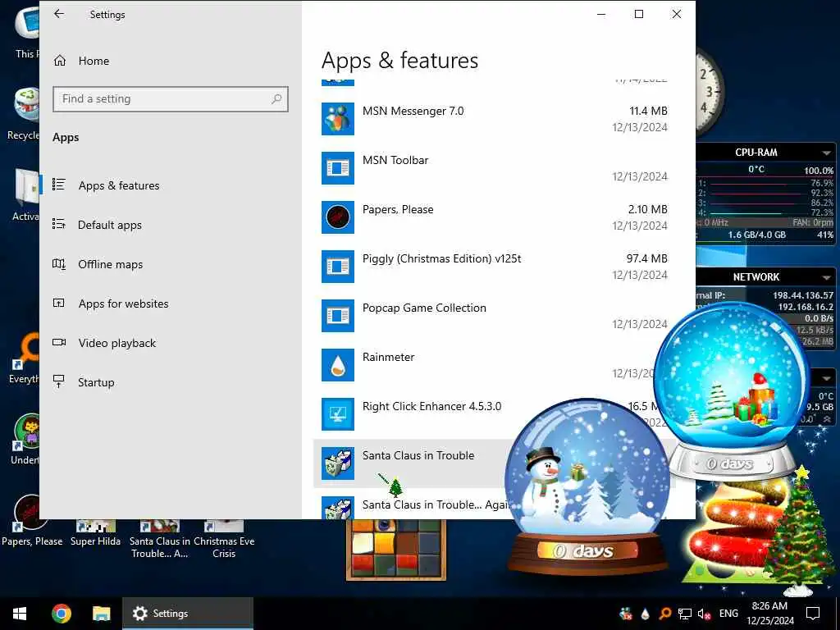Open the CPU-RAM gadget dropdown arrow

[827, 153]
